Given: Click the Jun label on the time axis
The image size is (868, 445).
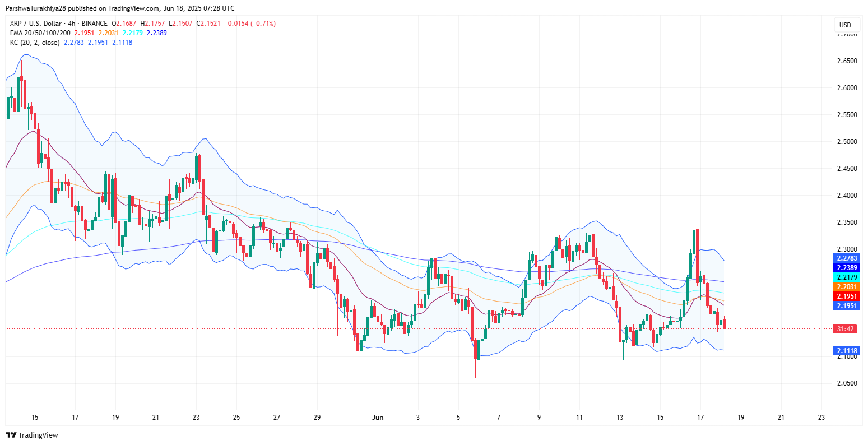Looking at the screenshot, I should [x=378, y=418].
